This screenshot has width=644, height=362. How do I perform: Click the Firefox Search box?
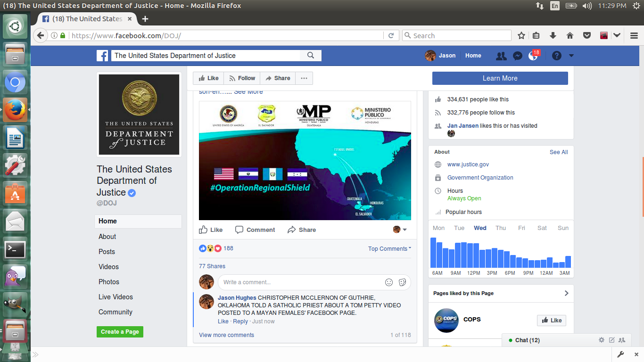pyautogui.click(x=456, y=35)
